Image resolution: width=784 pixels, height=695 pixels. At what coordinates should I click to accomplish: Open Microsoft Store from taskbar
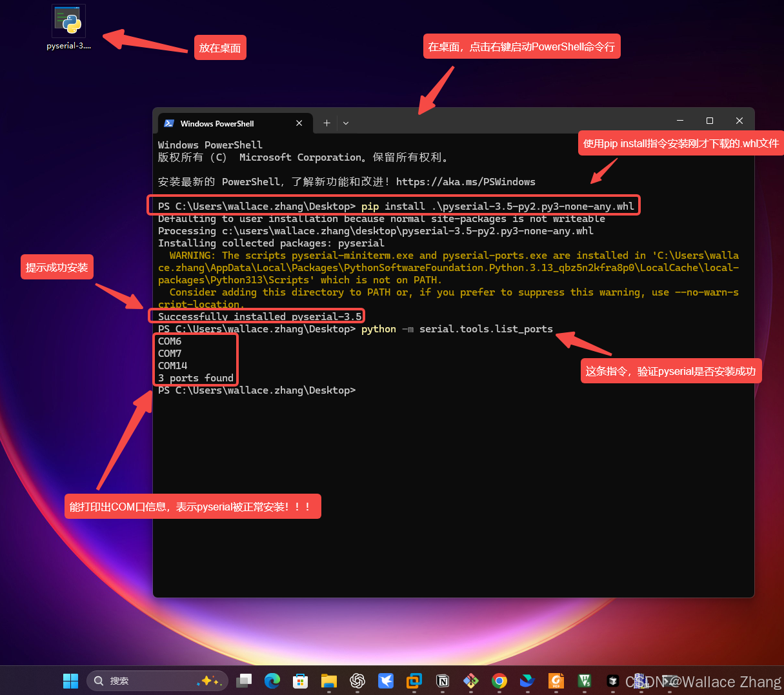pos(301,681)
